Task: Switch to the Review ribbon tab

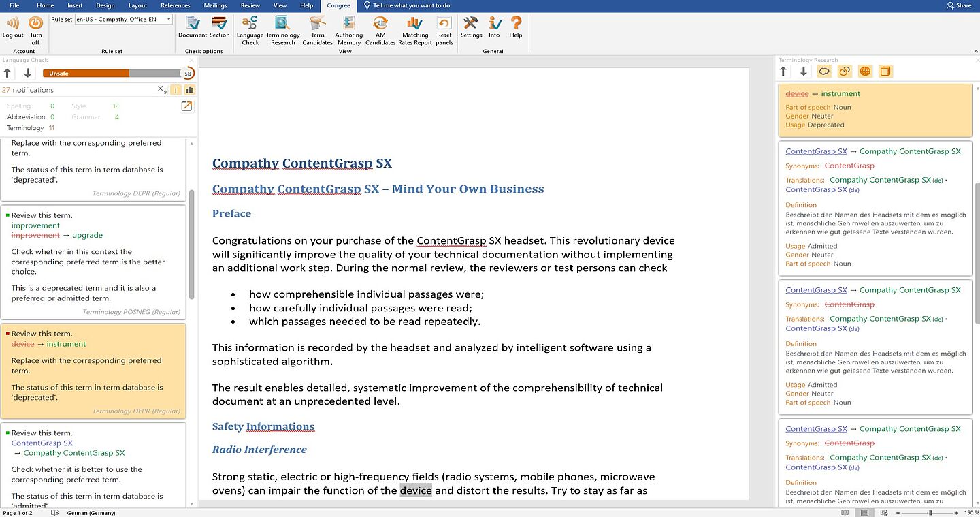Action: tap(250, 5)
